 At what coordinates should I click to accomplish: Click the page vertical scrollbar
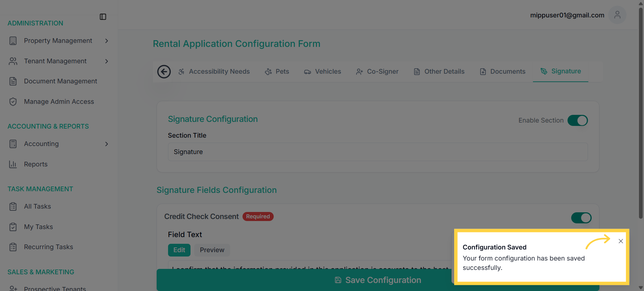pyautogui.click(x=641, y=113)
